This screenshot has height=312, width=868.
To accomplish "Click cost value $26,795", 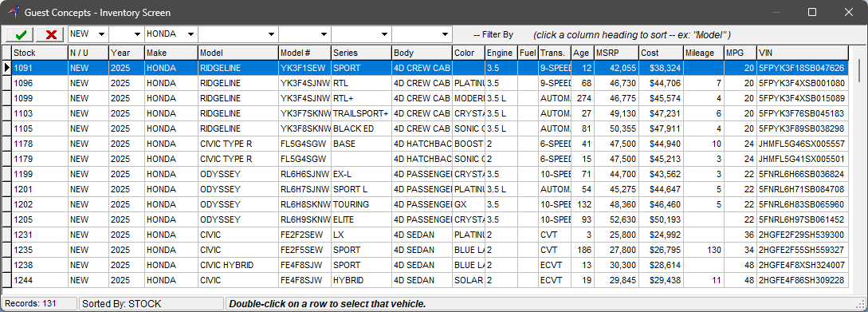I will point(661,250).
